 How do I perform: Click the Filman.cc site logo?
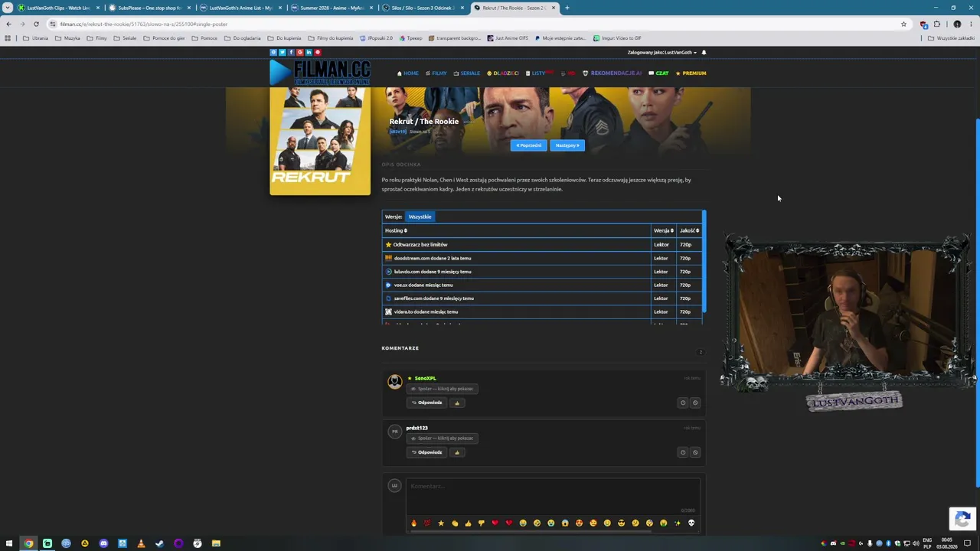[320, 73]
